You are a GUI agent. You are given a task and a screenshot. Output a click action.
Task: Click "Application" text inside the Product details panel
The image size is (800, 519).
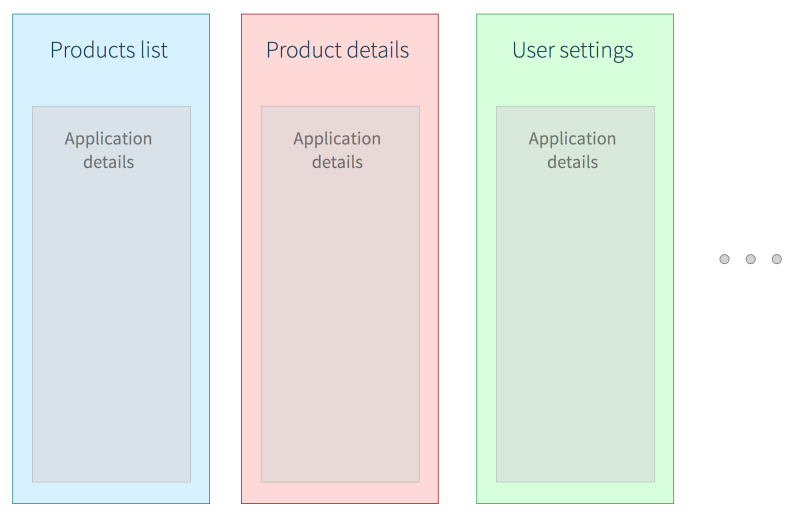337,139
